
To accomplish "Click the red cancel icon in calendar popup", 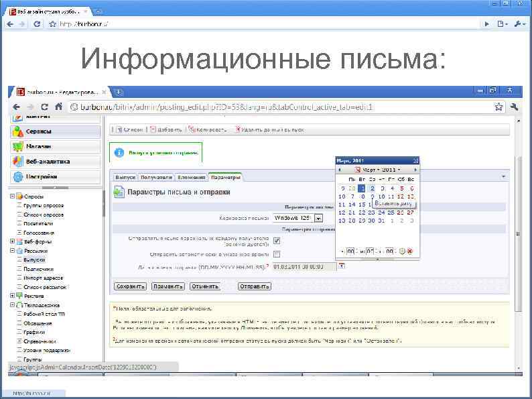I will (x=410, y=251).
